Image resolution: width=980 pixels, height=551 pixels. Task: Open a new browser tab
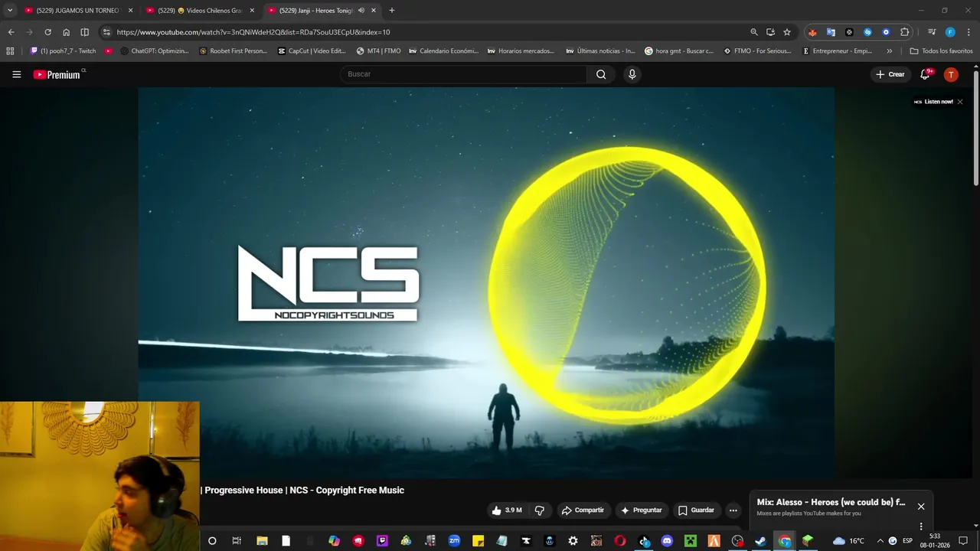[x=392, y=11]
